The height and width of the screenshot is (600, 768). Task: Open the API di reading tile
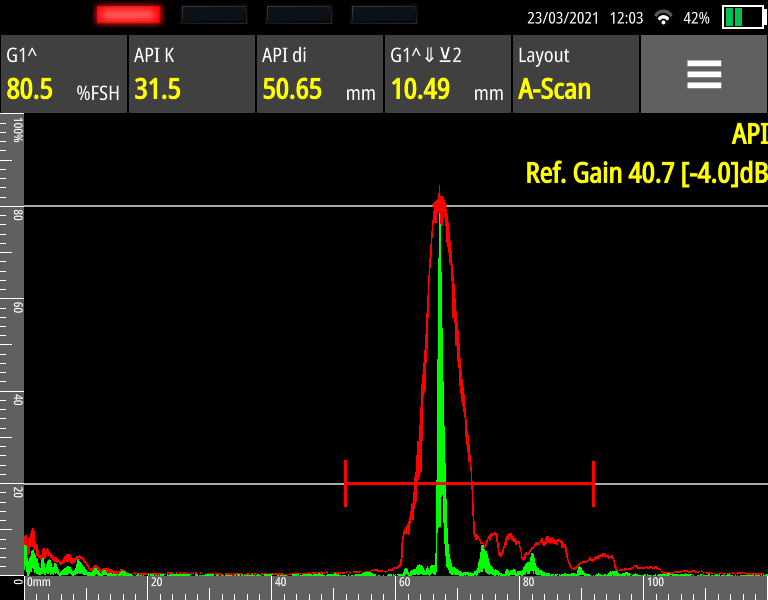tap(319, 75)
